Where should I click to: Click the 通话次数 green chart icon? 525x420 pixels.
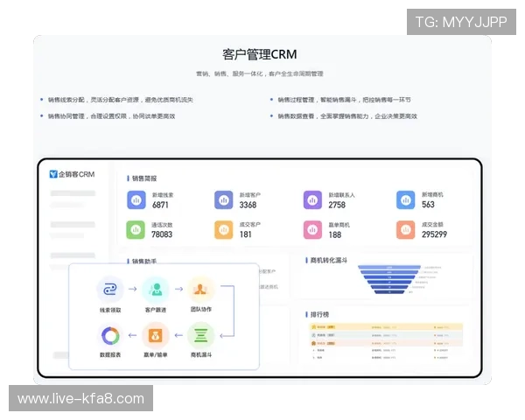(136, 230)
